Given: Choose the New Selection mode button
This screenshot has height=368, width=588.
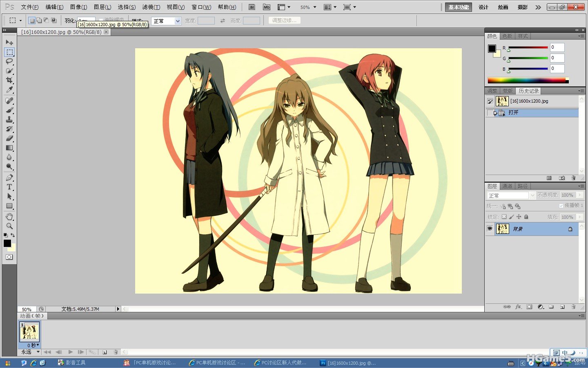Looking at the screenshot, I should coord(32,20).
